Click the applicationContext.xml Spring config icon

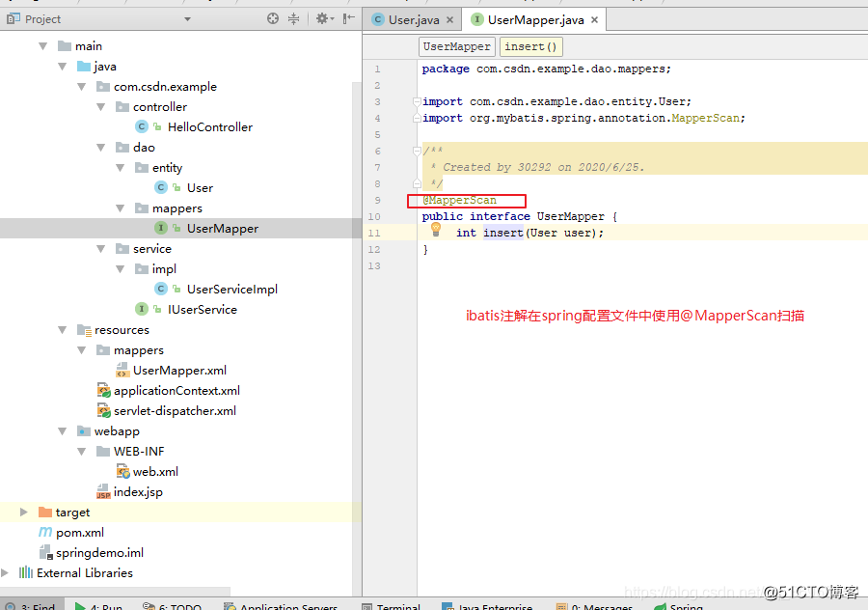click(103, 391)
